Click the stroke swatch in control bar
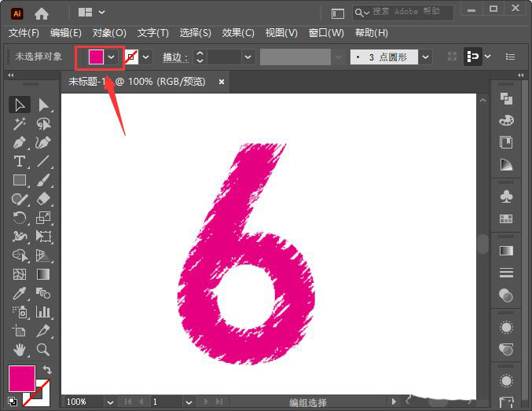Screen dimensions: 532x411 click(131, 57)
